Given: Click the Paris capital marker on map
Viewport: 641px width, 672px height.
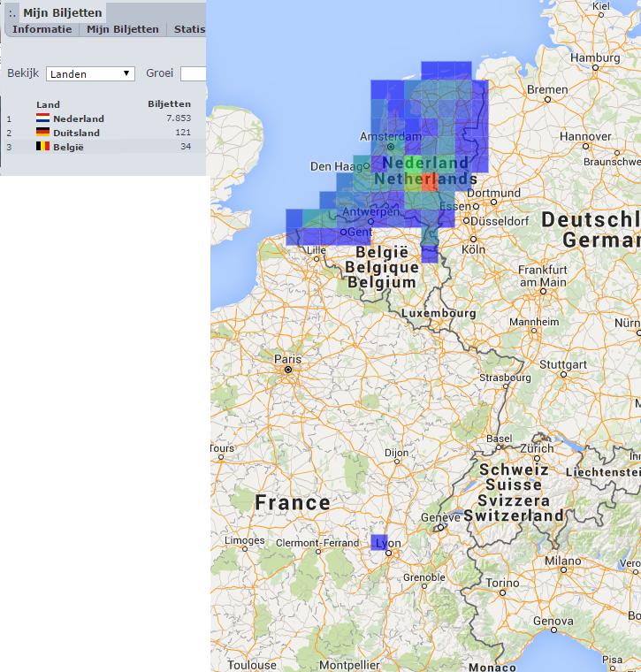Looking at the screenshot, I should 288,370.
